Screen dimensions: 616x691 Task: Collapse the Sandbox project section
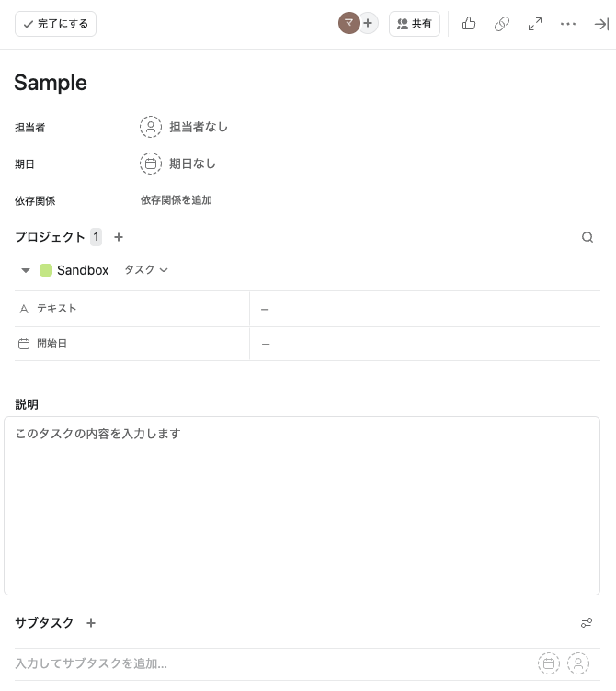pyautogui.click(x=26, y=270)
